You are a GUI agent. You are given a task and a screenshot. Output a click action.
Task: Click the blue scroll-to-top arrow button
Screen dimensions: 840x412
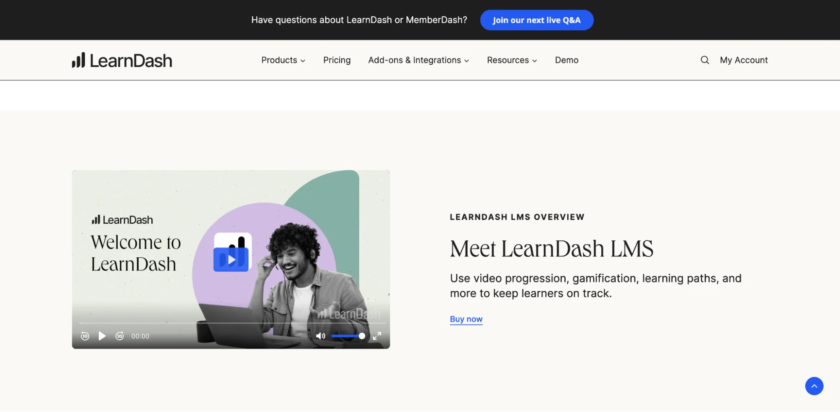pos(814,386)
